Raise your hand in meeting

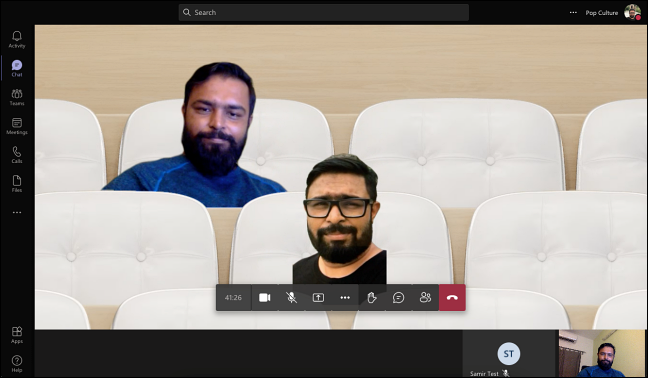tap(372, 297)
